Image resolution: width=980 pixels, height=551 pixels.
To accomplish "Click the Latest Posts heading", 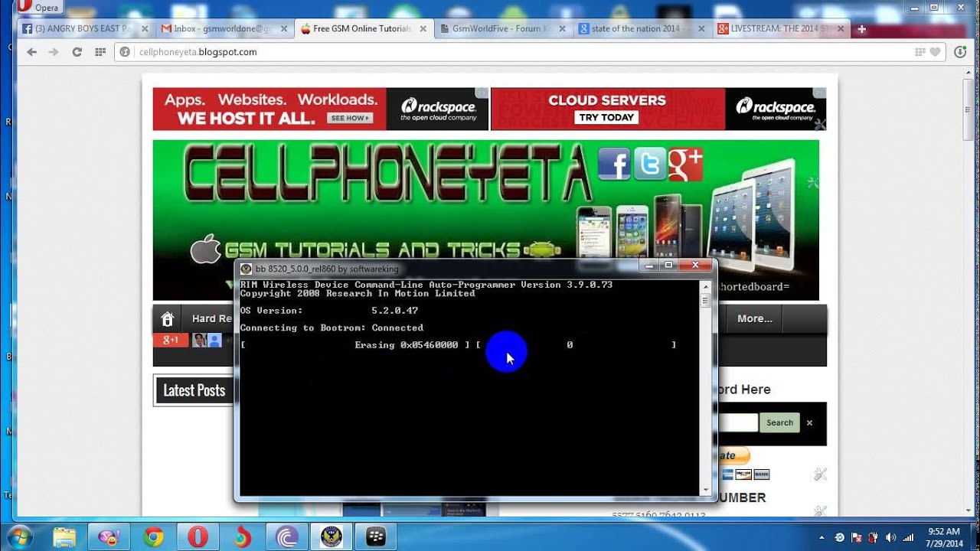I will [194, 390].
